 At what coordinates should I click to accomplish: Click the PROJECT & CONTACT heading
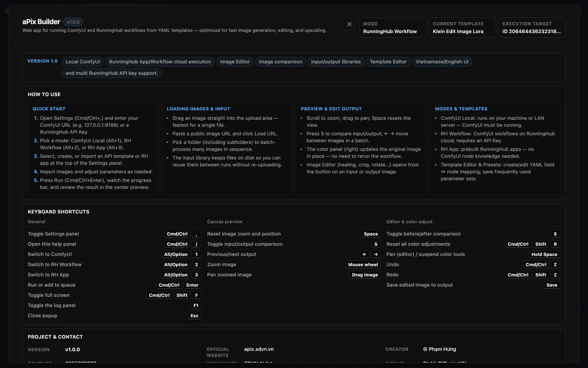[55, 337]
